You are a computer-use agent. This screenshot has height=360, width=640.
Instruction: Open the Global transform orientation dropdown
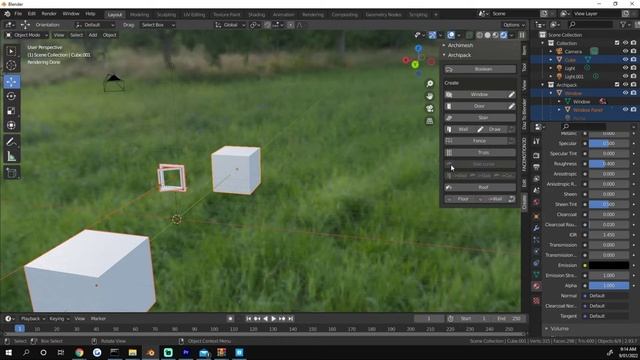point(230,25)
